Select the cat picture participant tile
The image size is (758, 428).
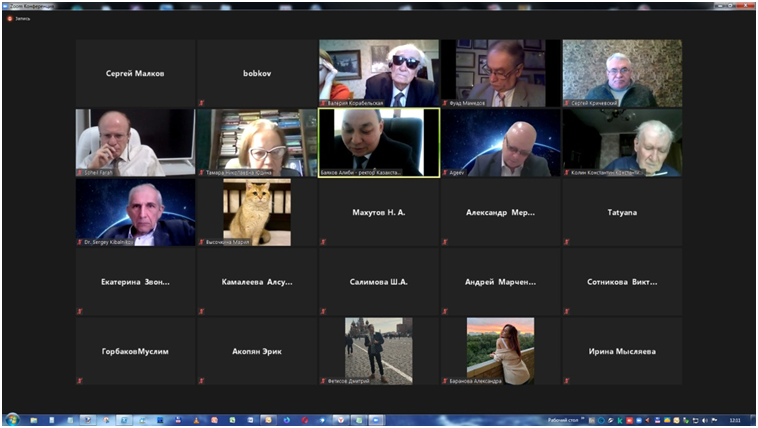[257, 212]
